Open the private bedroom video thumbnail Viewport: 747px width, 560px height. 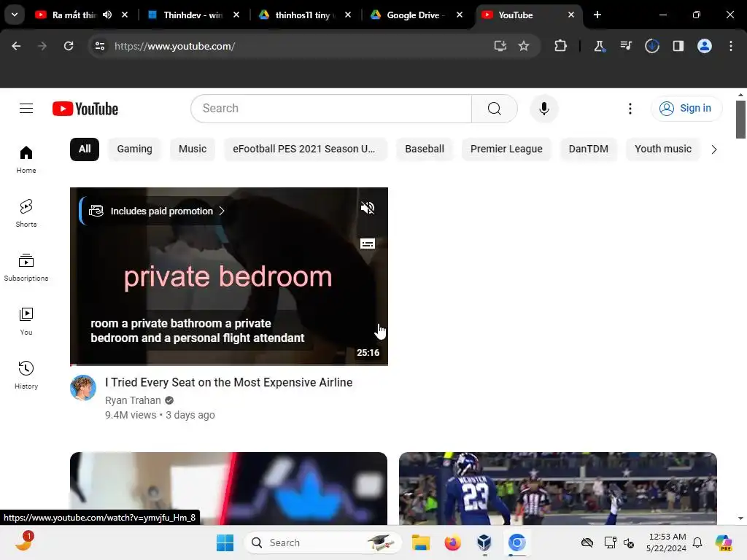coord(228,276)
